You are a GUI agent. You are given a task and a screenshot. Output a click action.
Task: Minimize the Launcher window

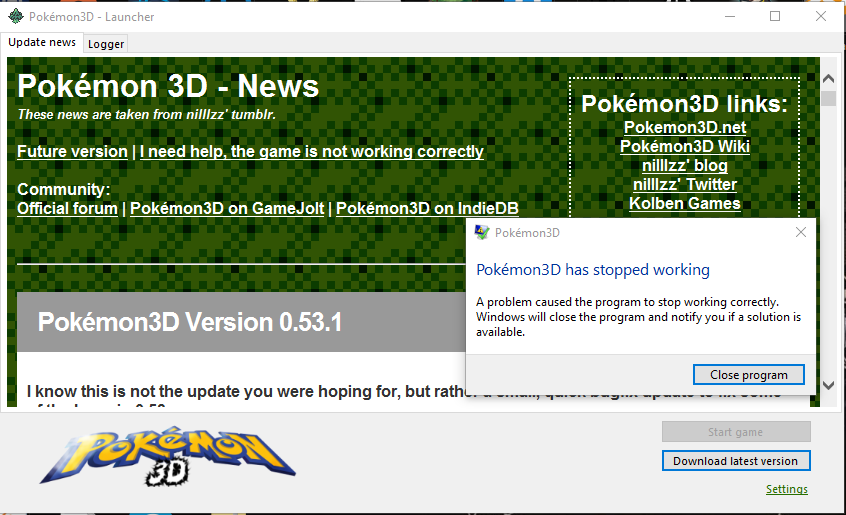(x=730, y=17)
